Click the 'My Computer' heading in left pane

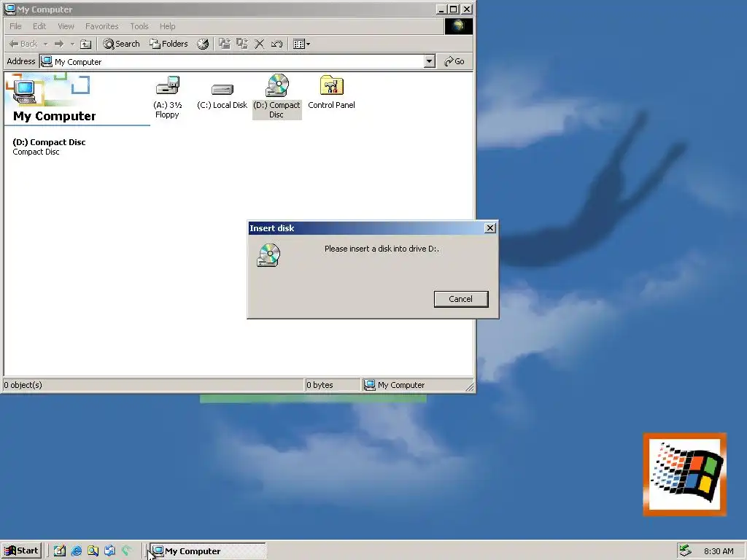pyautogui.click(x=54, y=116)
